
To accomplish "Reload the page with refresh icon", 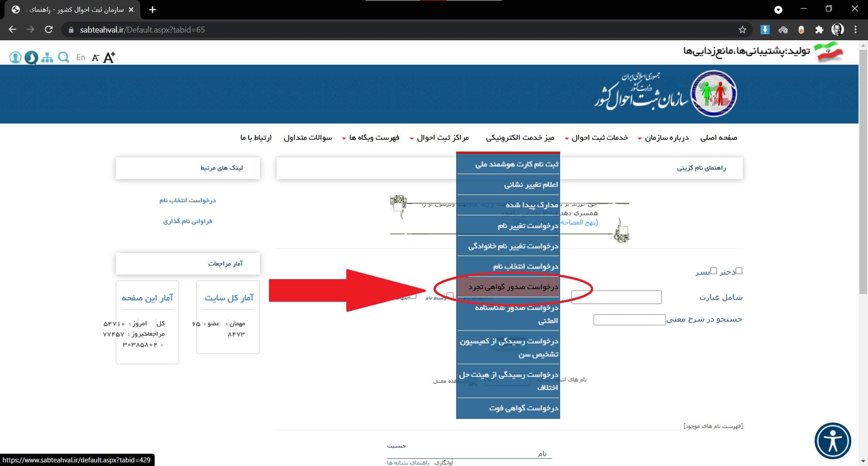I will 49,29.
